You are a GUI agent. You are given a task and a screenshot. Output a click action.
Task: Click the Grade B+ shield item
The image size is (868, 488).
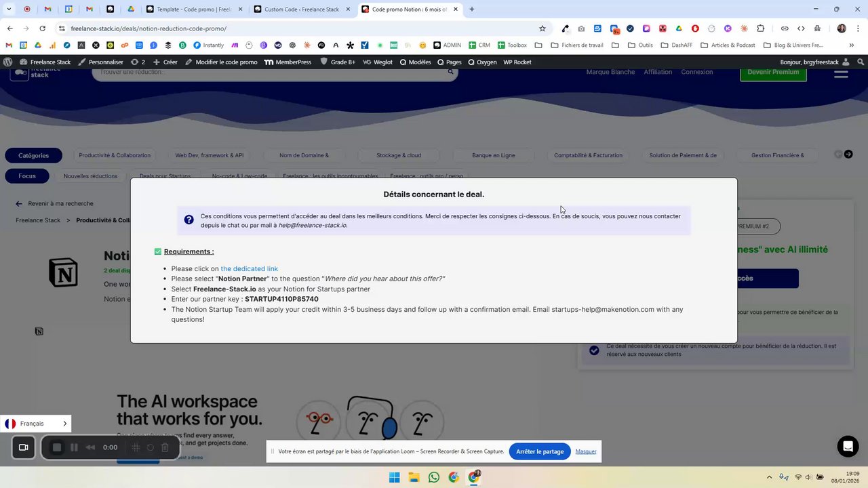pyautogui.click(x=338, y=62)
